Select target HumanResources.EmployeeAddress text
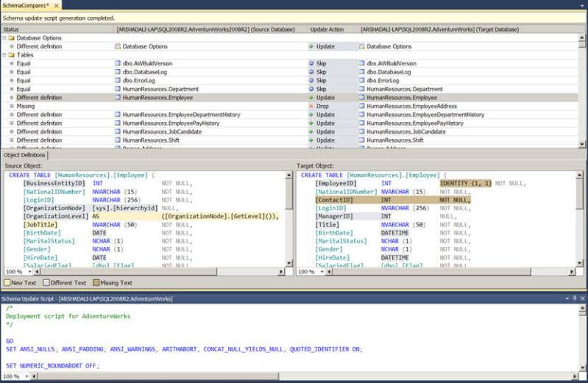 (x=411, y=106)
